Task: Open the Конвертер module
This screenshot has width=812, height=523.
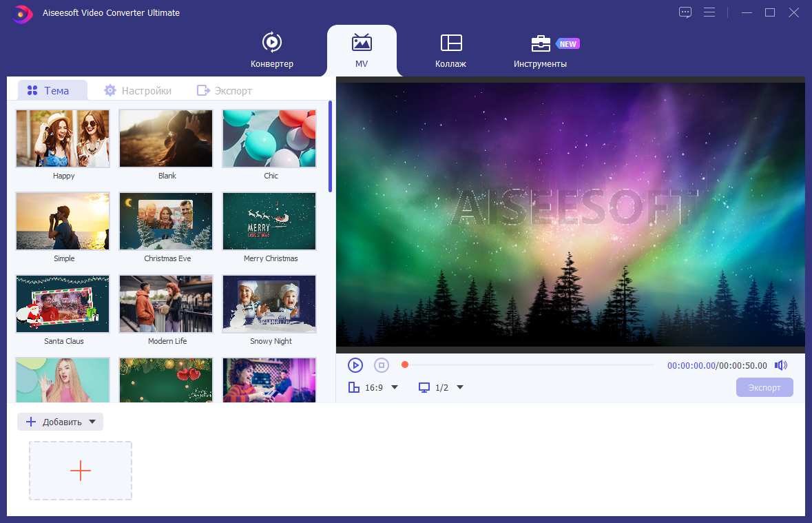Action: coord(272,50)
